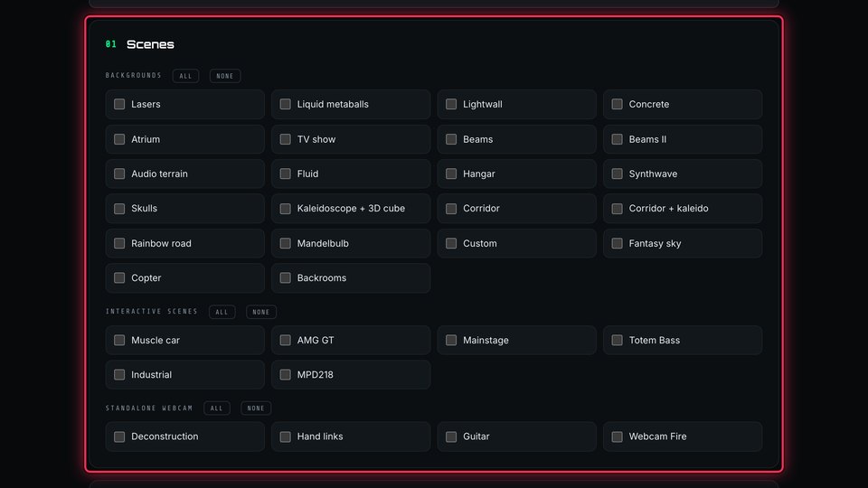Click the INTERACTIVE SCENES group label
This screenshot has height=488, width=868.
point(152,312)
